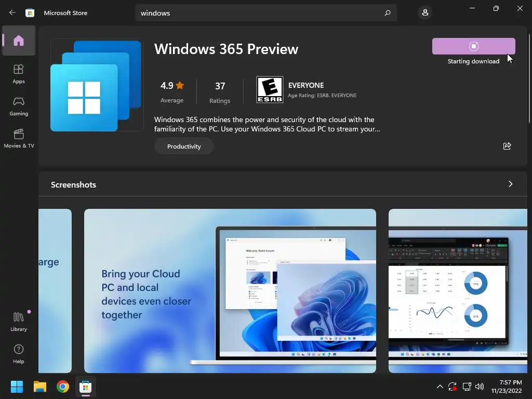This screenshot has width=532, height=399.
Task: Click the Age Rating: ESRB. EVERYONE text
Action: (322, 96)
